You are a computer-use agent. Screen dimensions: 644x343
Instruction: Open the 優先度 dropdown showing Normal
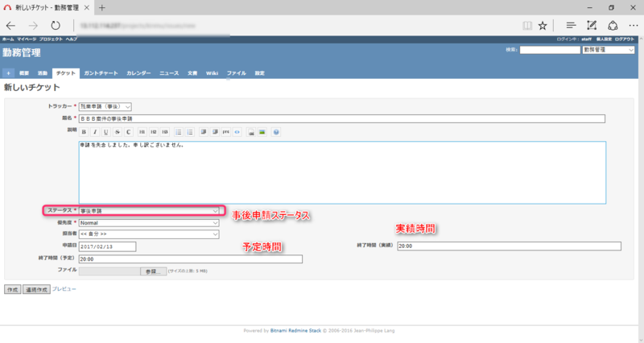point(149,223)
